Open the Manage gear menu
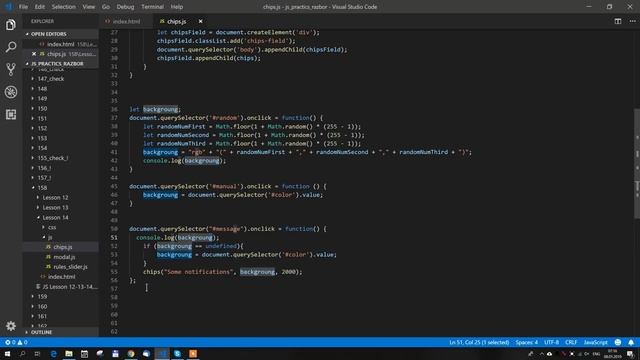Image resolution: width=640 pixels, height=360 pixels. (11, 326)
